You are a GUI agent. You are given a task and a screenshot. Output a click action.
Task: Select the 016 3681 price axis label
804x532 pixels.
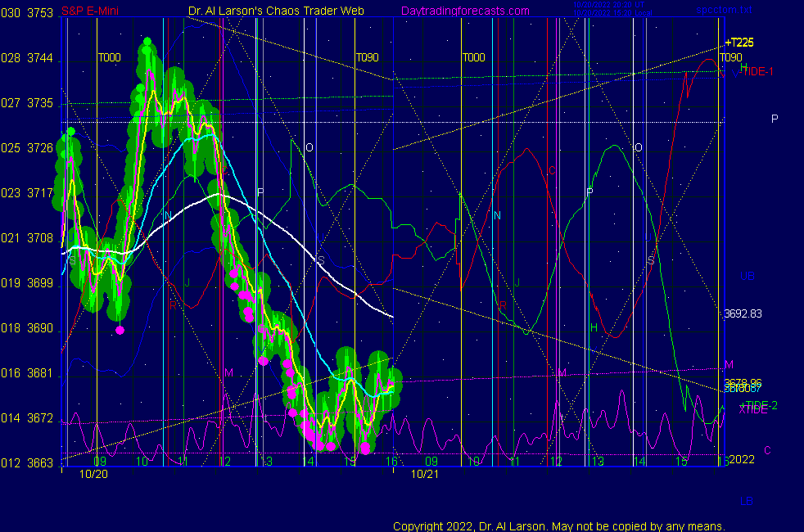[27, 373]
